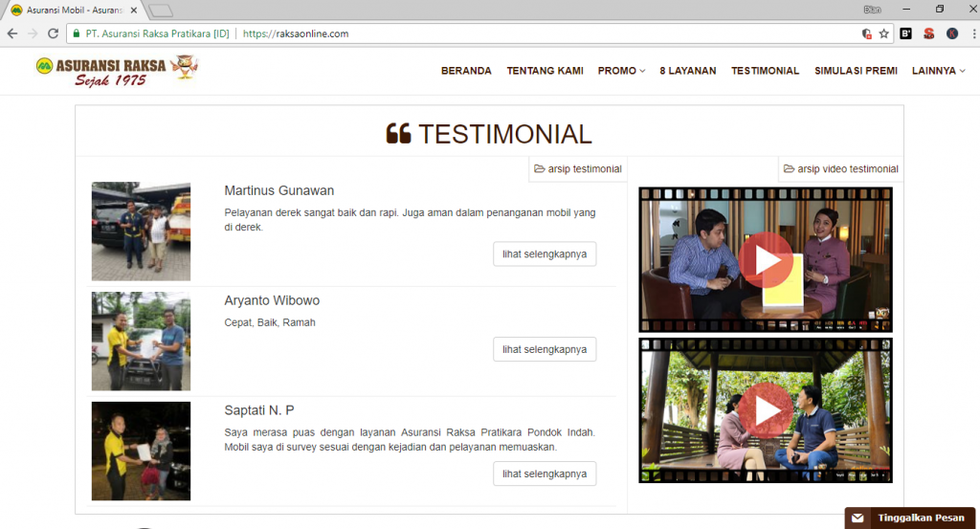The image size is (980, 529).
Task: Play the gazebo interview video
Action: [766, 410]
